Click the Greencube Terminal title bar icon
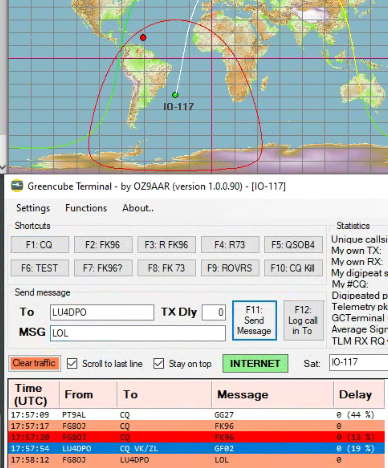The image size is (388, 468). coord(17,186)
